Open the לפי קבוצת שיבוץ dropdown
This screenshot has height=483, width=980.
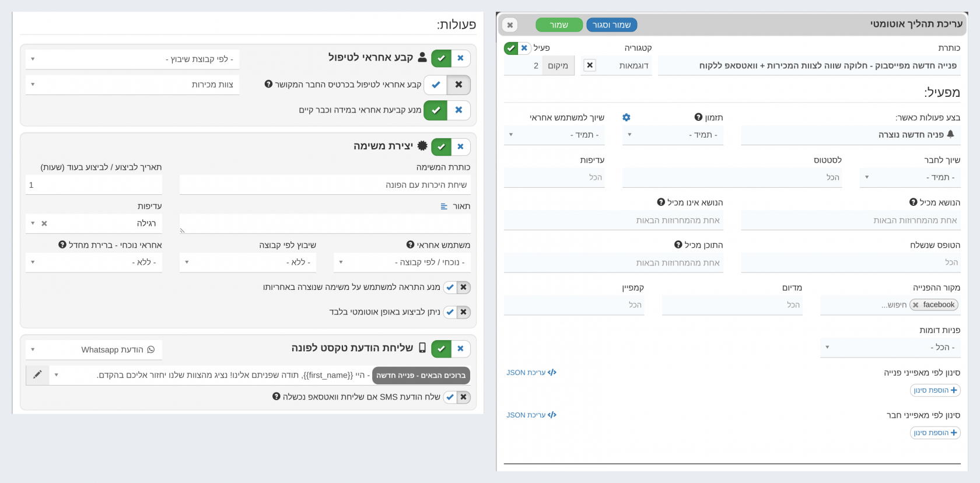point(132,59)
